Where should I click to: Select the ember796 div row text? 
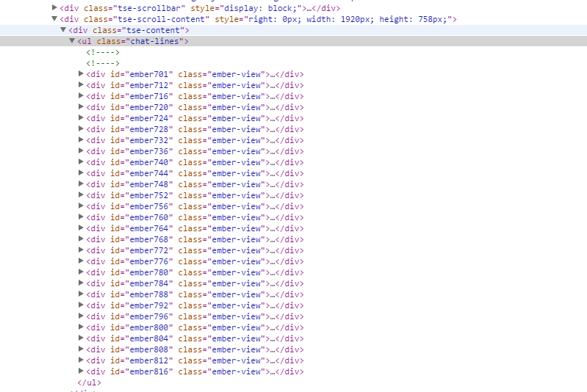[195, 317]
